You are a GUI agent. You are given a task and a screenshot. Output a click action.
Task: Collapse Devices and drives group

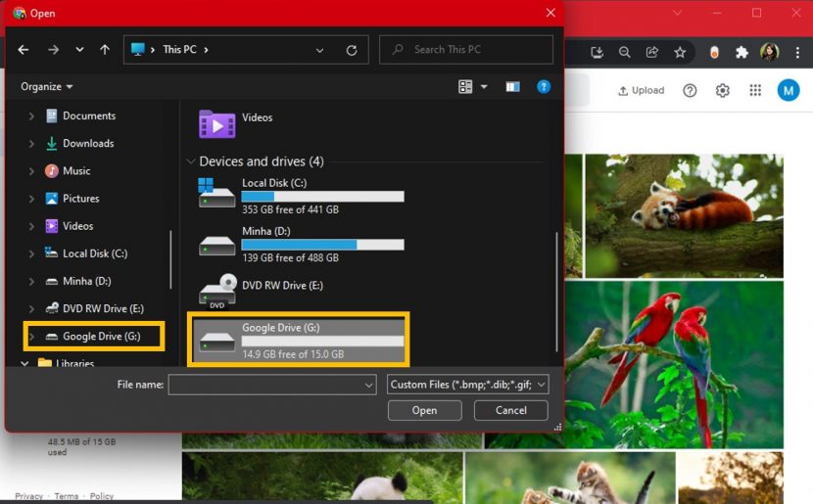tap(190, 161)
